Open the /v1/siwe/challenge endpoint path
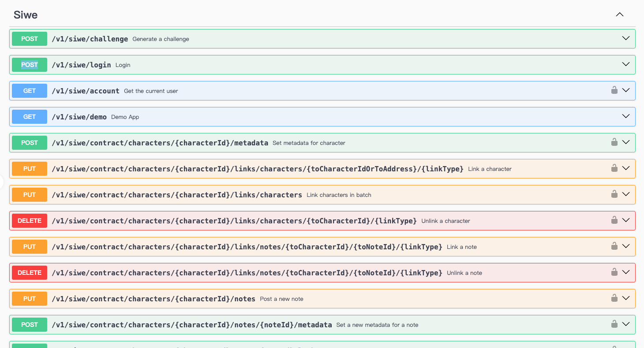This screenshot has height=348, width=644. tap(90, 39)
